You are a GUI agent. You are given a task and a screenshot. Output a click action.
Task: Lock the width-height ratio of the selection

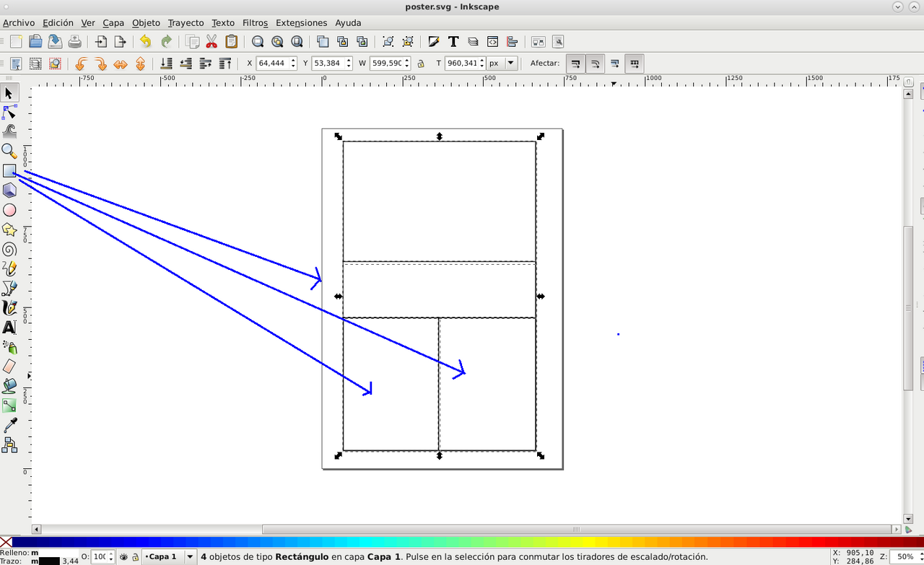click(419, 63)
